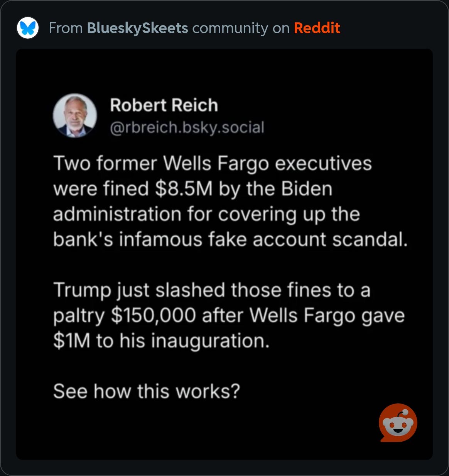Screen dimensions: 449x476
Task: Click the word "Biden" in the post
Action: [x=307, y=189]
